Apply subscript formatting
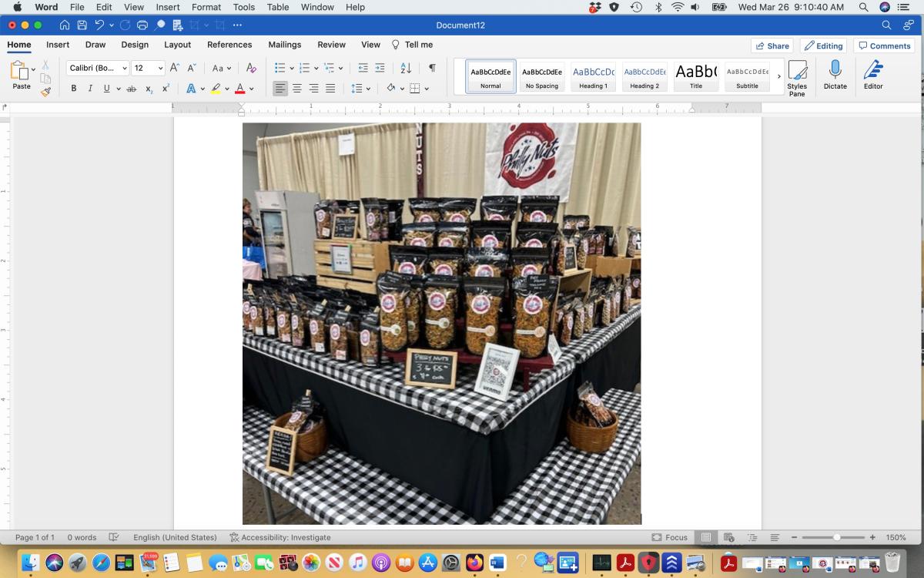 pos(149,89)
